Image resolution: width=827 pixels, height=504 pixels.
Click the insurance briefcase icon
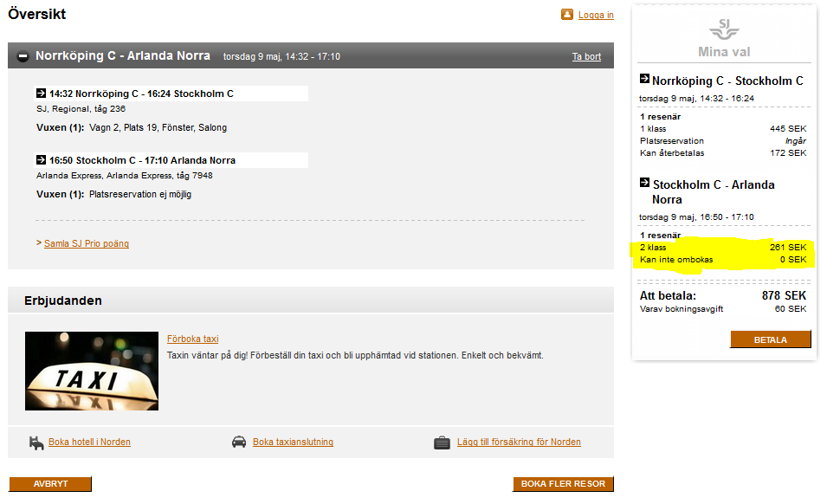click(x=442, y=443)
